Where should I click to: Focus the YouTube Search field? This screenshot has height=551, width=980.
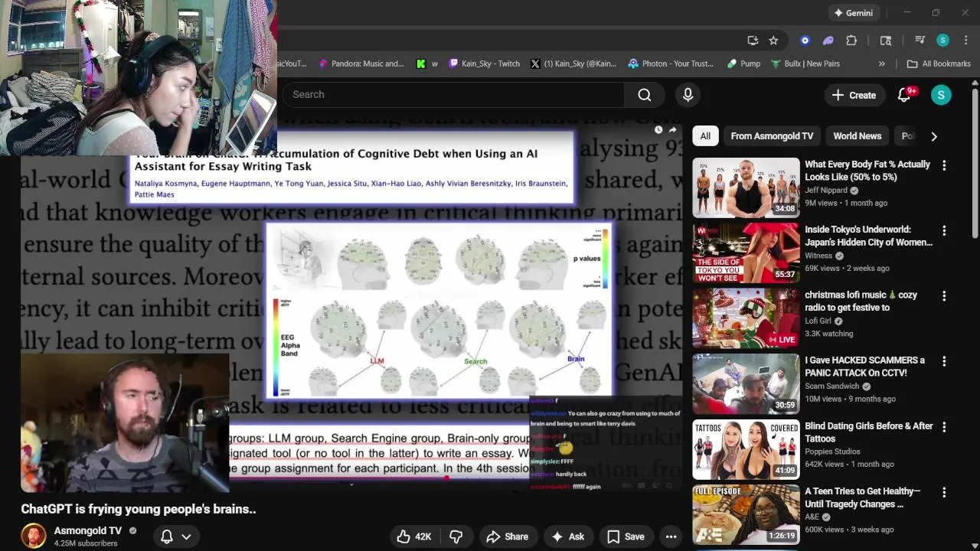click(453, 94)
